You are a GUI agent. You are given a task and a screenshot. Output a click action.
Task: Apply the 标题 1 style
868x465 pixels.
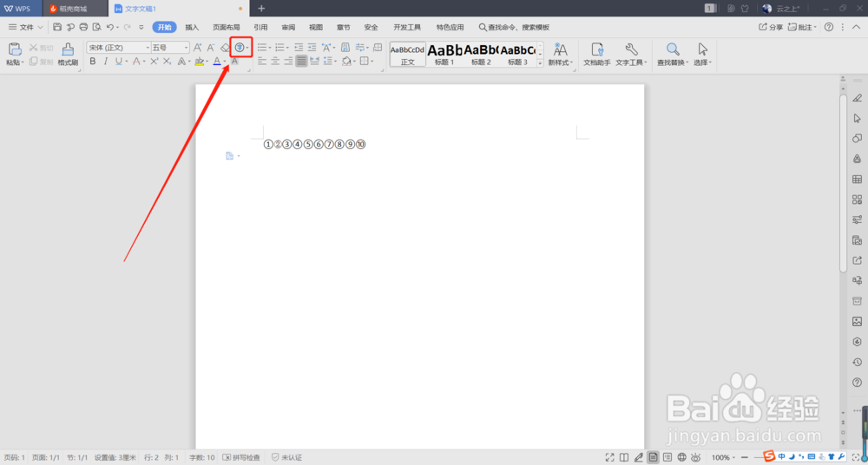point(444,55)
